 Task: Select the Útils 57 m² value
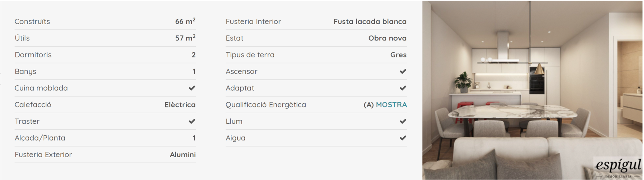(x=185, y=38)
